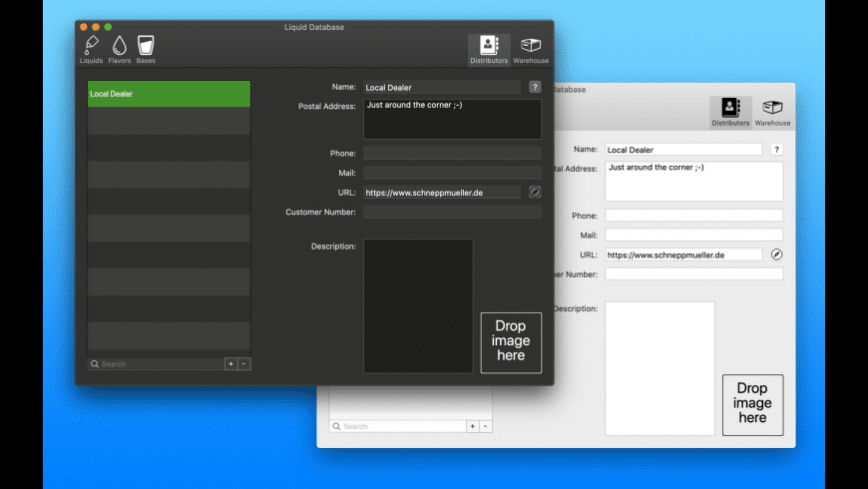Remove distributor with minus button in dark window
The width and height of the screenshot is (868, 489).
tap(244, 364)
